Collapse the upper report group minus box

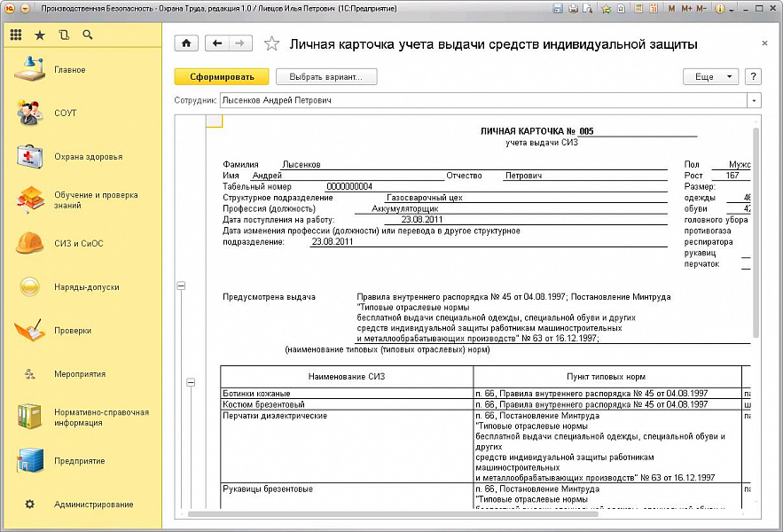[x=181, y=286]
